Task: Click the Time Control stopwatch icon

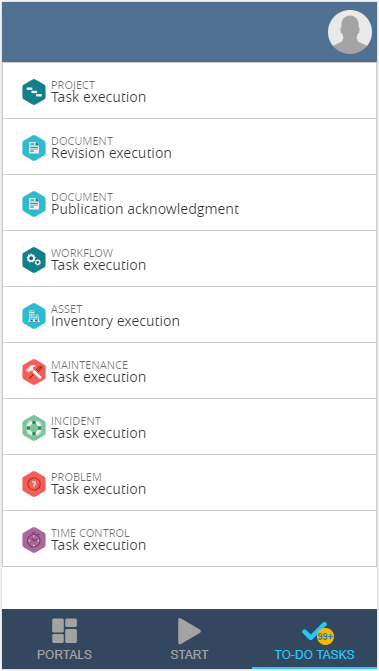Action: coord(34,540)
